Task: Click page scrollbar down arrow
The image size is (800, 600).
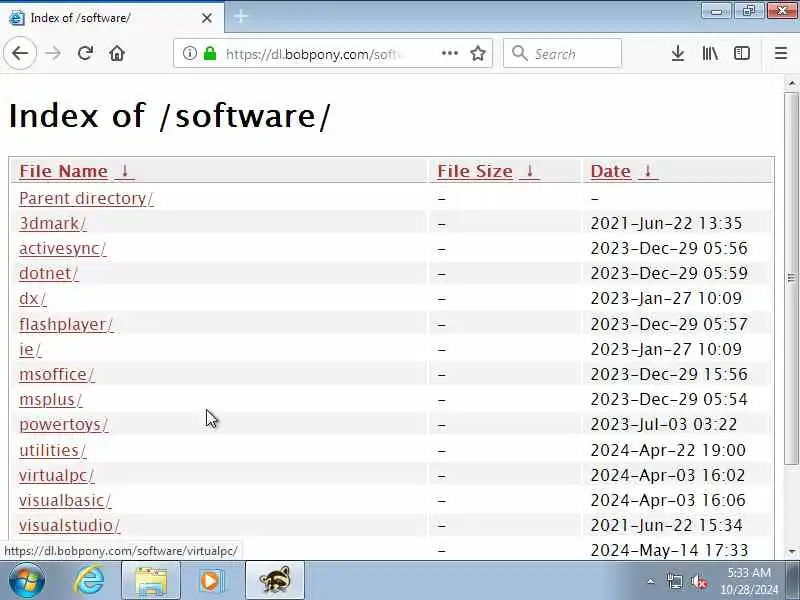Action: pos(791,552)
